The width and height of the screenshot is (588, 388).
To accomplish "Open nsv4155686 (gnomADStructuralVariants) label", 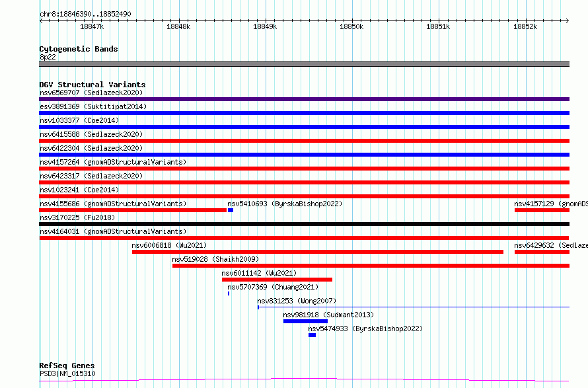I will tap(113, 204).
